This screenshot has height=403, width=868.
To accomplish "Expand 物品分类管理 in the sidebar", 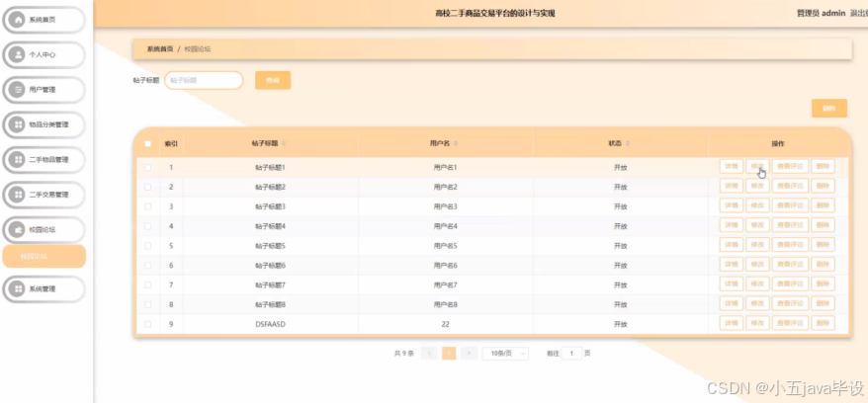I will pos(43,124).
